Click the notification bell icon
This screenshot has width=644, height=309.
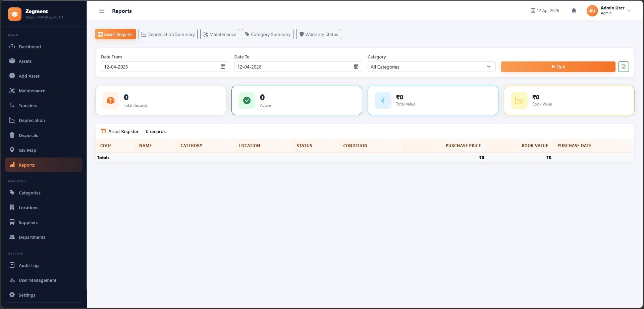[x=574, y=11]
